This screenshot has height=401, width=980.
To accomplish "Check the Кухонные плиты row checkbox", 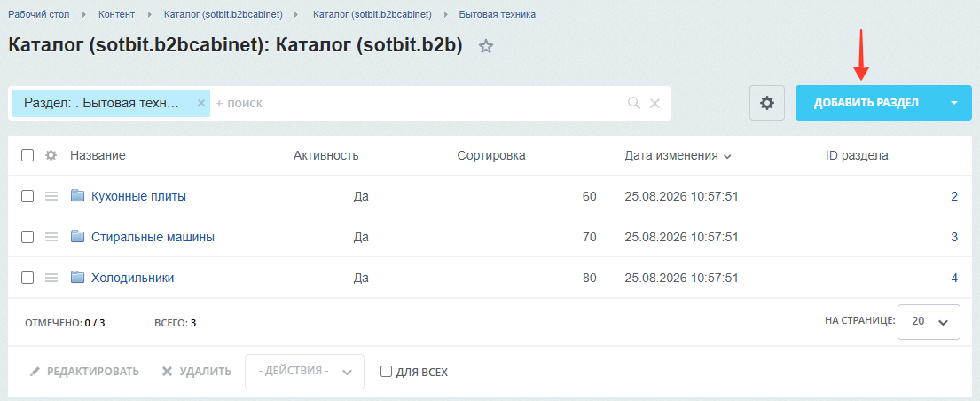I will 27,196.
